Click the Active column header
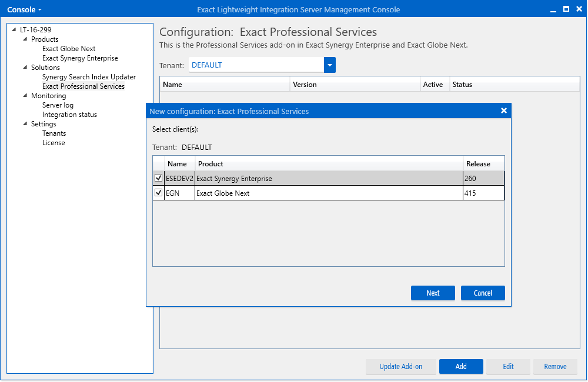 (x=435, y=85)
